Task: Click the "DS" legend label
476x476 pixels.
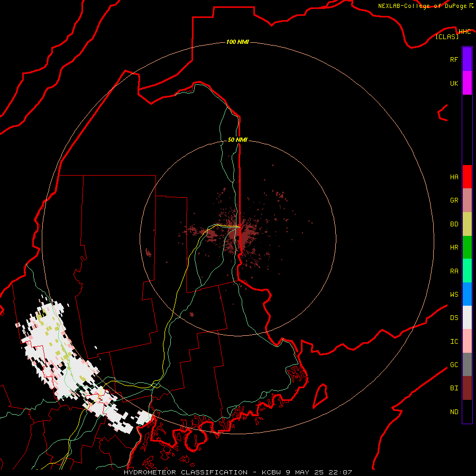Action: click(454, 318)
